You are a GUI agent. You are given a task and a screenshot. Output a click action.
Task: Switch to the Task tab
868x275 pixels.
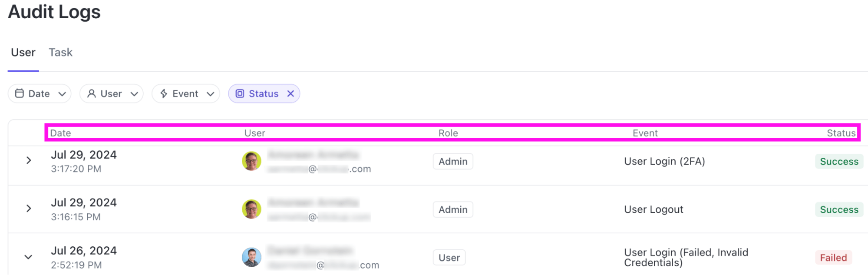tap(60, 52)
